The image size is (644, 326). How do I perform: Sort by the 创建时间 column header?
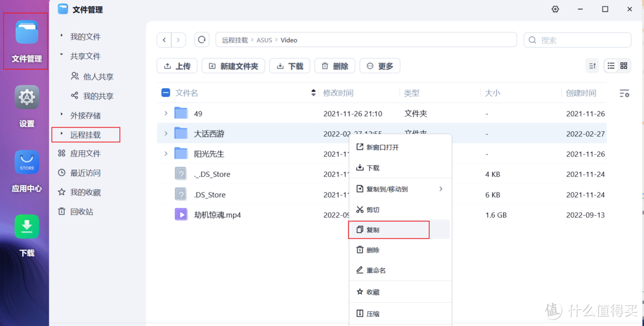581,93
